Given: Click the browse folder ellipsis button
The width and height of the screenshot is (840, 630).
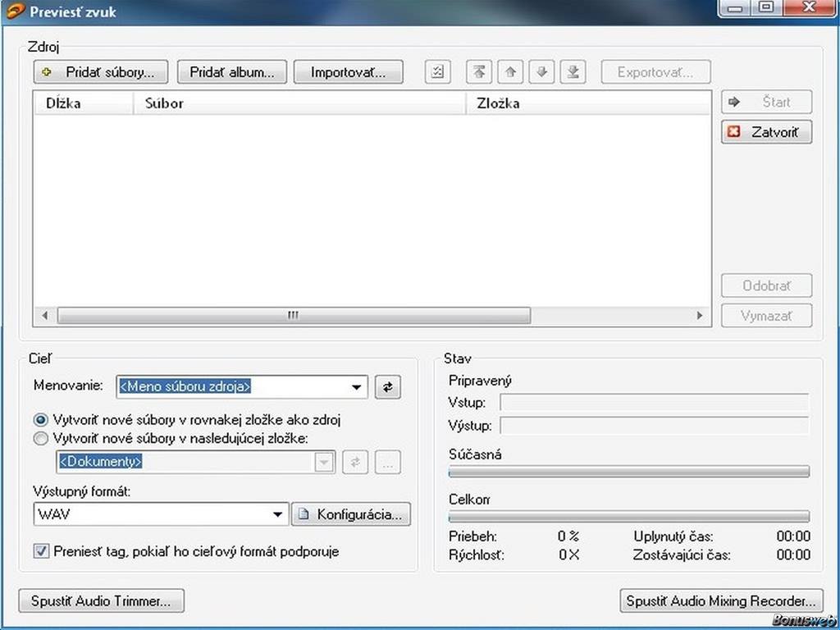Looking at the screenshot, I should [388, 462].
